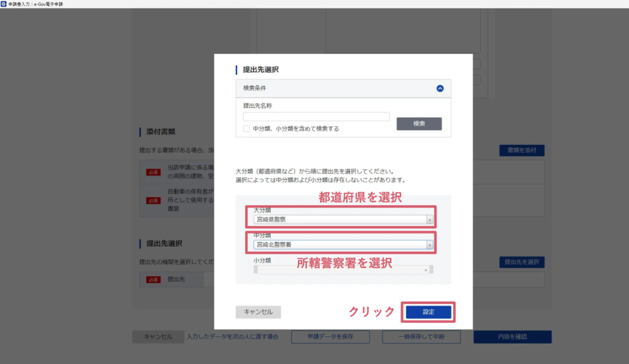Click the 書類を添付 button

coord(522,150)
